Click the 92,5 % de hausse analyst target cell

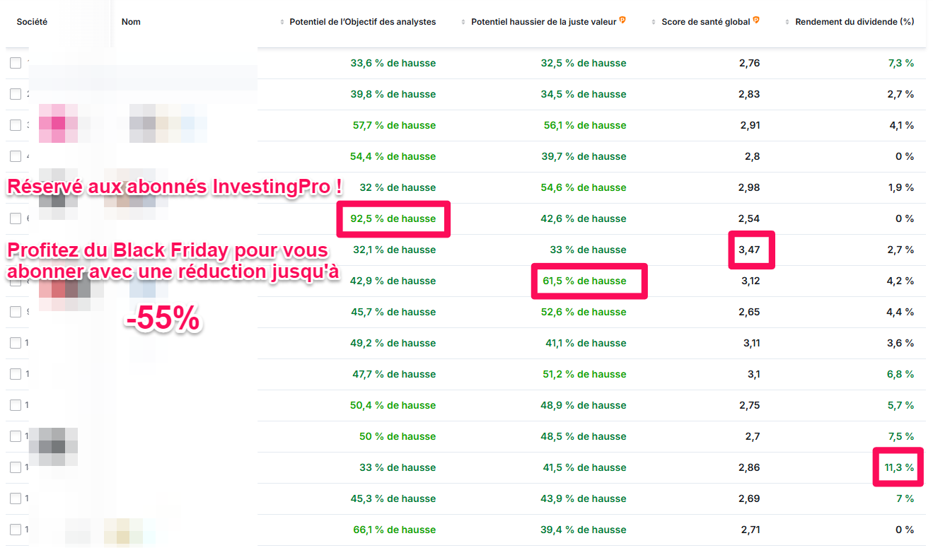pos(393,218)
